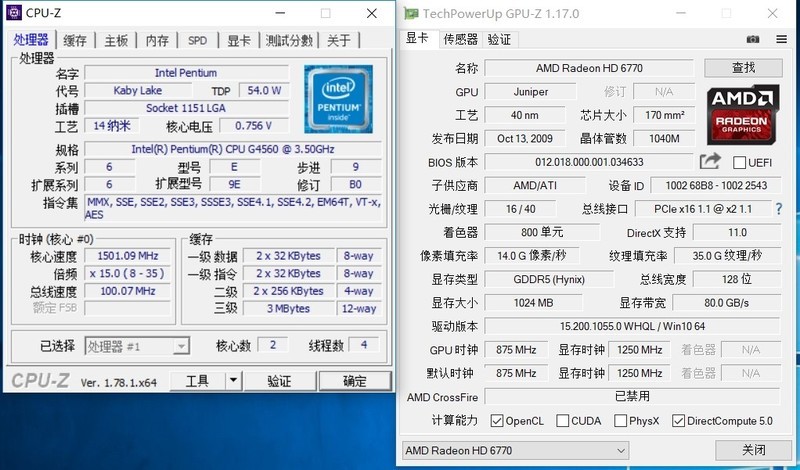Click the bus interface question mark
Image resolution: width=800 pixels, height=470 pixels.
(779, 209)
